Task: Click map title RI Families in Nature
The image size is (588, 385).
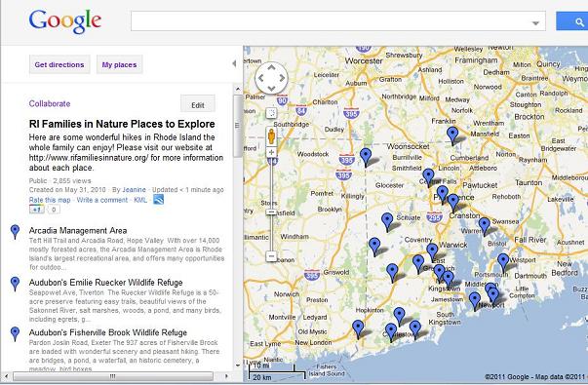Action: [x=122, y=124]
